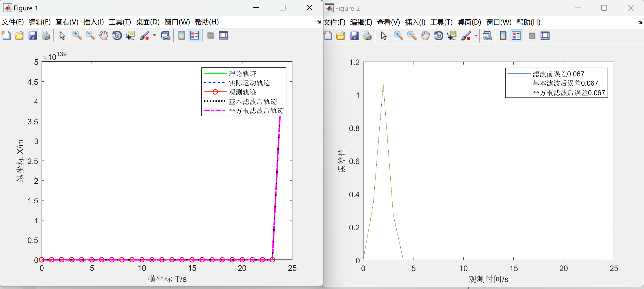644x289 pixels.
Task: Click Zoom Out icon in Figure 2
Action: pyautogui.click(x=412, y=36)
